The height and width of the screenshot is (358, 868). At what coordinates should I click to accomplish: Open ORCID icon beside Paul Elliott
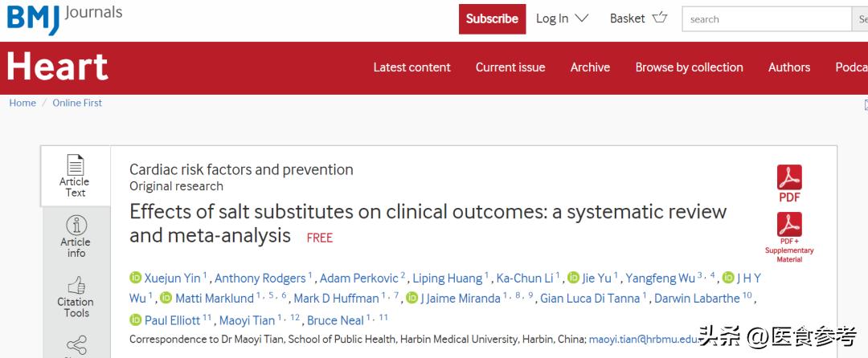pyautogui.click(x=135, y=320)
